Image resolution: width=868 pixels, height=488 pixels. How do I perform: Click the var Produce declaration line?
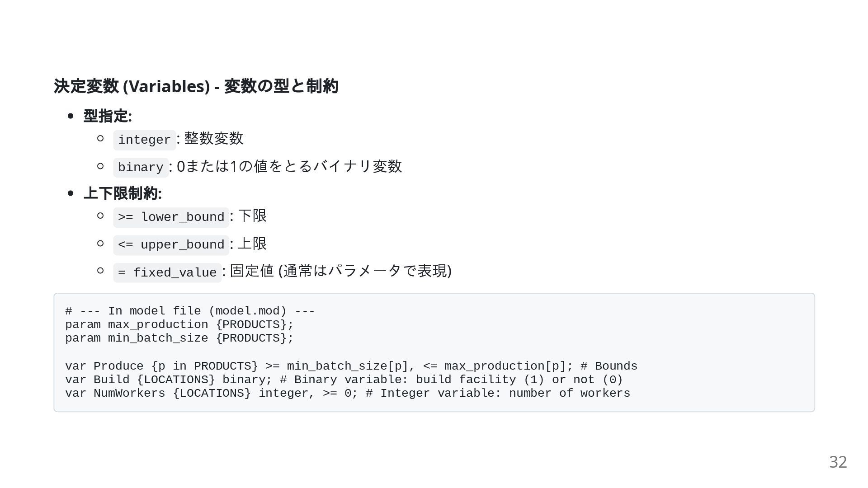(x=351, y=366)
